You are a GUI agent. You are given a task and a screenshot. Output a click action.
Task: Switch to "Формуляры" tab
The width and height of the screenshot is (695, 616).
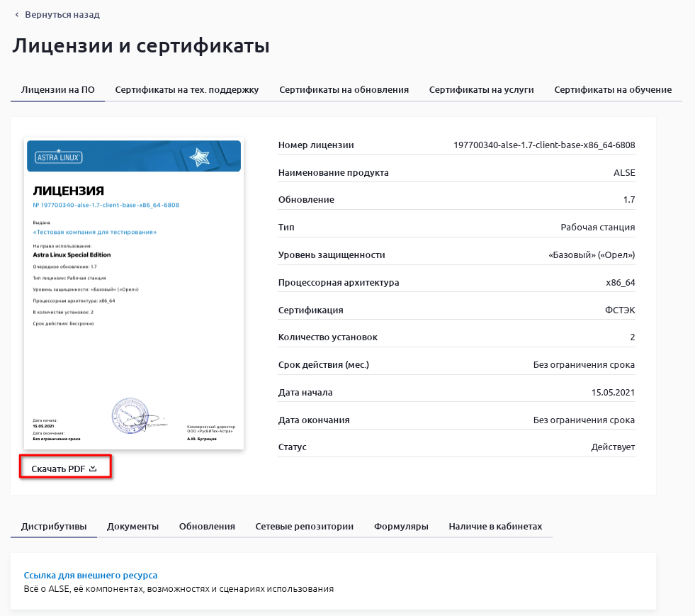401,527
